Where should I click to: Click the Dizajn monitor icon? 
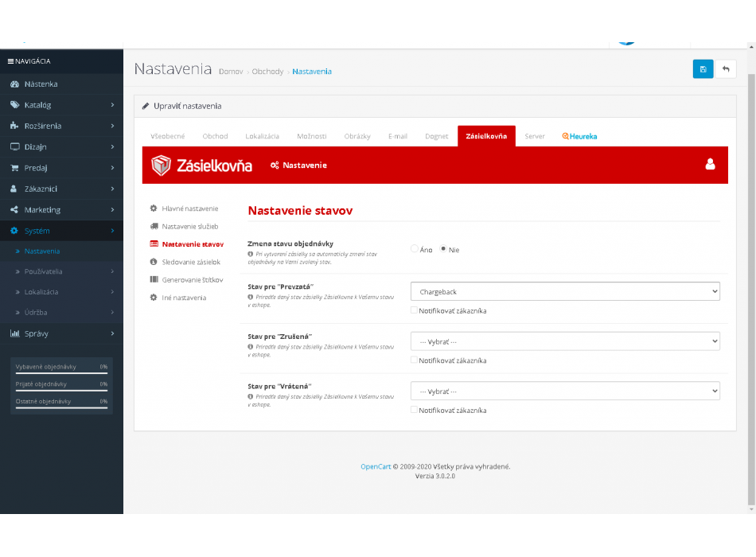pos(15,146)
